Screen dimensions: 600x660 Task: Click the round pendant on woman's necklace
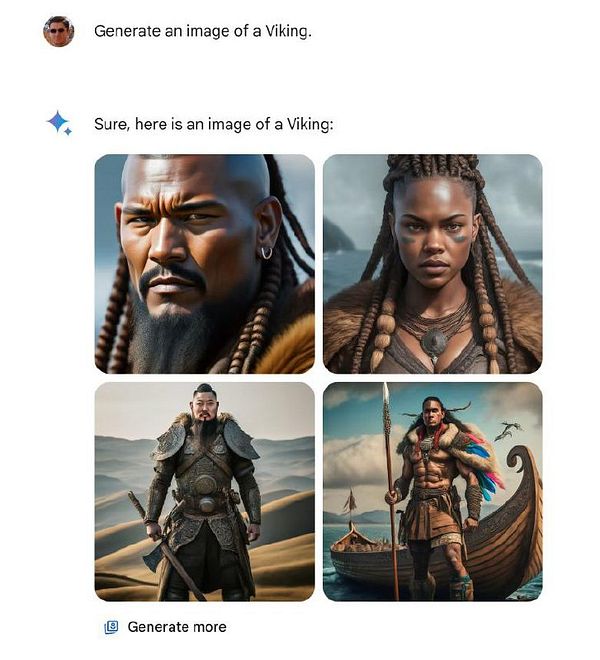point(434,341)
